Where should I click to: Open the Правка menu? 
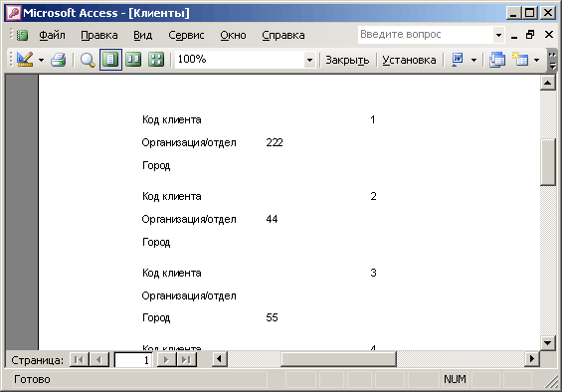(x=99, y=35)
